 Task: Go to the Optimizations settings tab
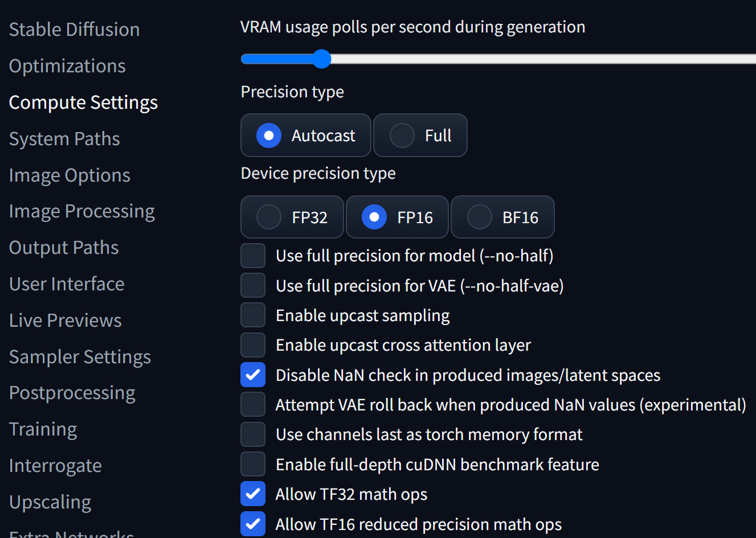[x=67, y=66]
